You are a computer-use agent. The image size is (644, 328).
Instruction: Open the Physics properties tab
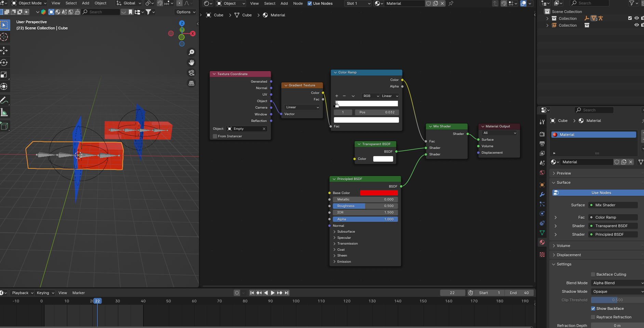[x=542, y=214]
